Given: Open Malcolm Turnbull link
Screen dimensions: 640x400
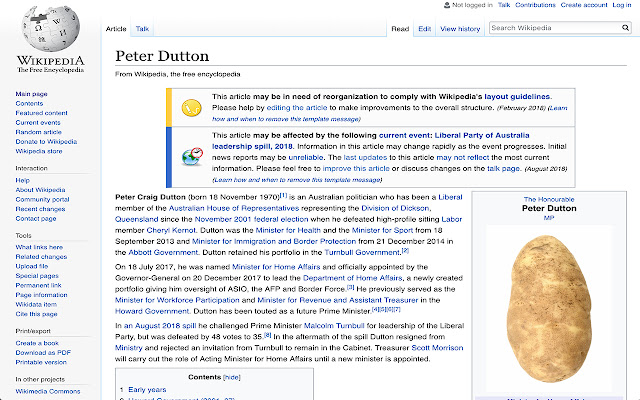Looking at the screenshot, I should [334, 326].
